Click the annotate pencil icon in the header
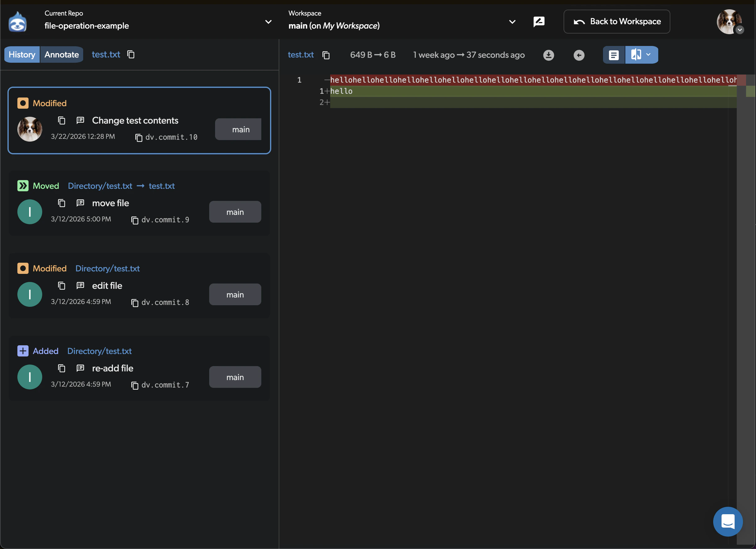Image resolution: width=756 pixels, height=549 pixels. point(539,22)
